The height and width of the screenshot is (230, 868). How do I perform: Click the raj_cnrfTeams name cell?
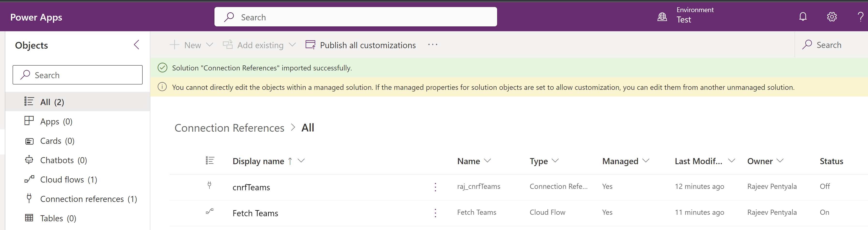[x=478, y=186]
